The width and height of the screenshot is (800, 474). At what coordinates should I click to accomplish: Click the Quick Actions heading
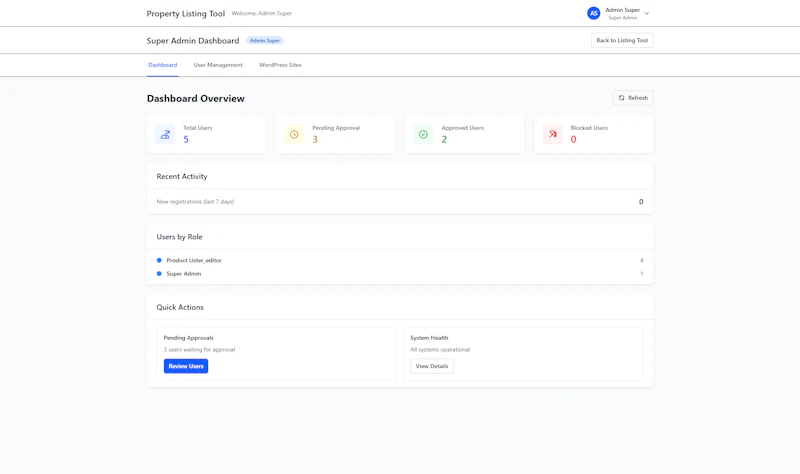coord(180,307)
